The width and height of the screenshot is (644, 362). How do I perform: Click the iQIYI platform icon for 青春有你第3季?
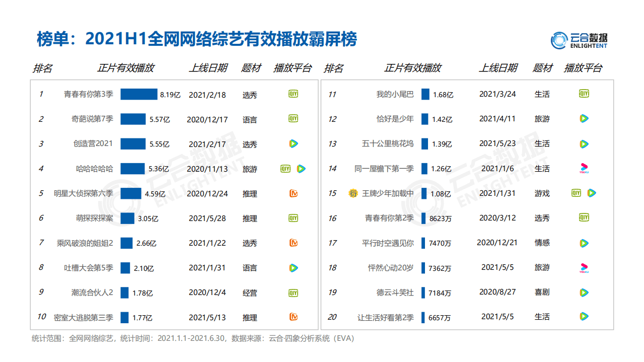pos(293,94)
